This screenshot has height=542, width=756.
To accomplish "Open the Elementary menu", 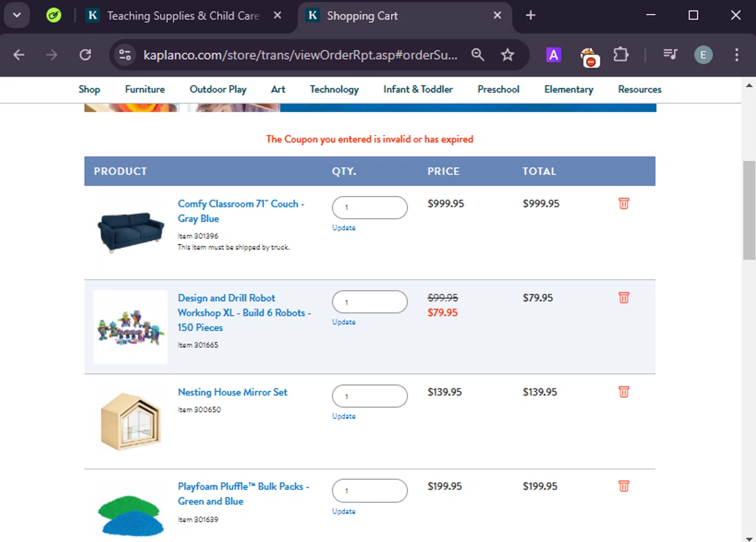I will [569, 89].
